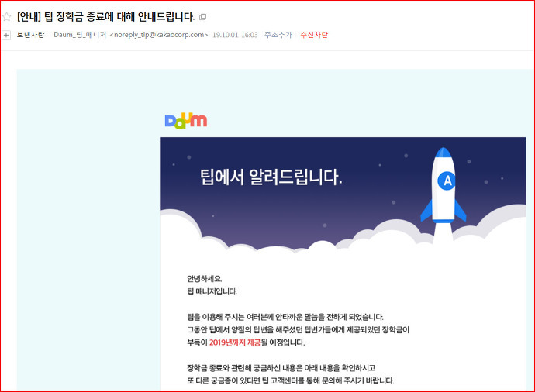Click the subject title 팁 장학금 종료에 대해 안내드립니다
The image size is (535, 392).
click(x=119, y=17)
